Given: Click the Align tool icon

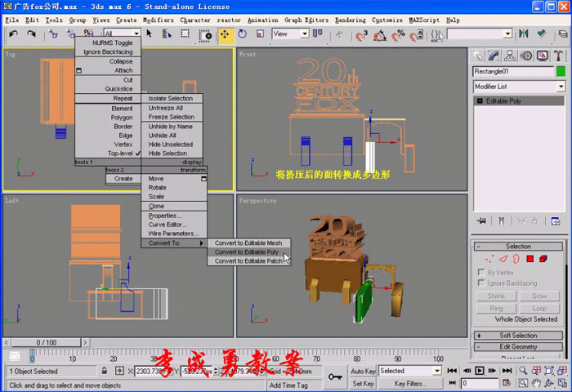Looking at the screenshot, I should click(542, 34).
